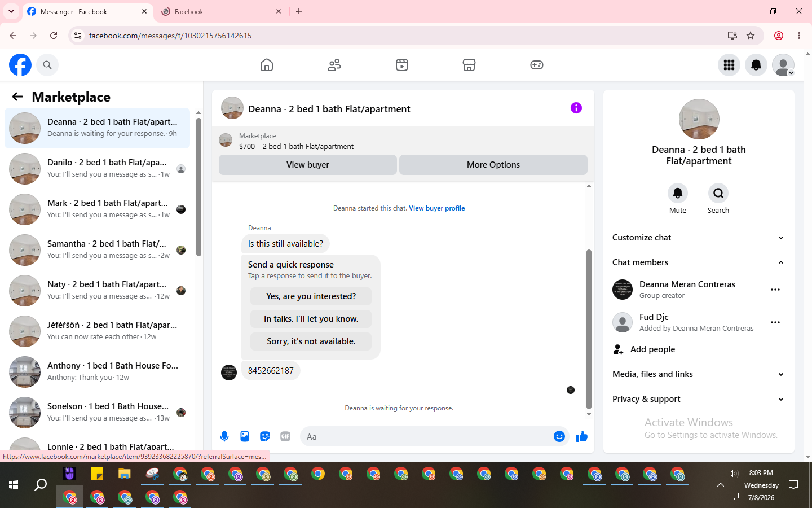This screenshot has height=508, width=812.
Task: Click the message text input field
Action: tap(426, 436)
